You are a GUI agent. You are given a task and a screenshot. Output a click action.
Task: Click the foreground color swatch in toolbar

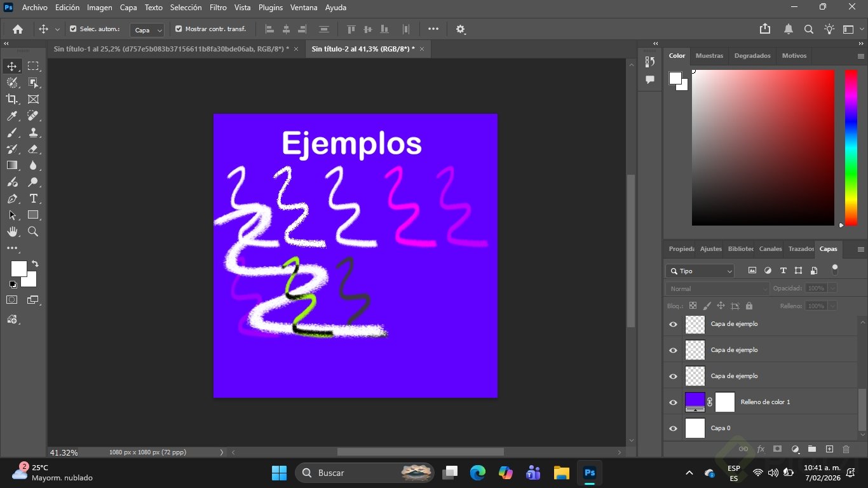tap(18, 269)
